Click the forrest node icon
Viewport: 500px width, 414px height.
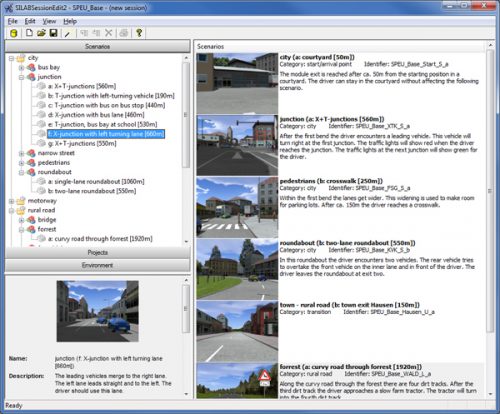coord(31,229)
